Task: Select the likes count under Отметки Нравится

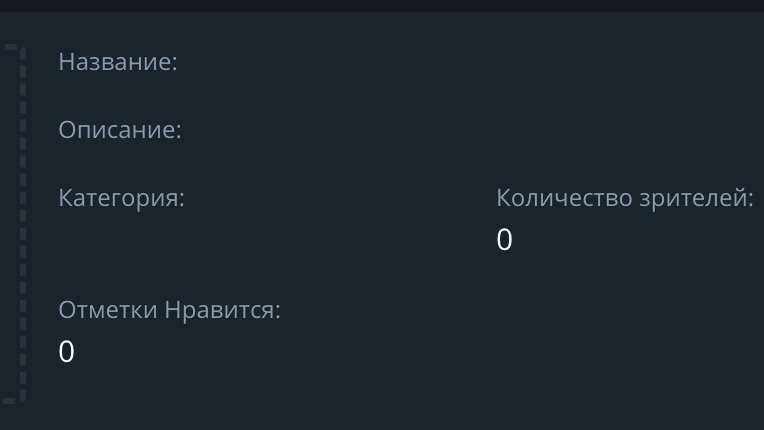Action: (67, 352)
